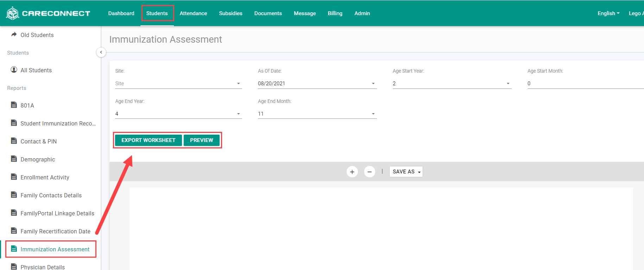Expand the Age Start Year dropdown
This screenshot has height=270, width=644.
point(452,84)
